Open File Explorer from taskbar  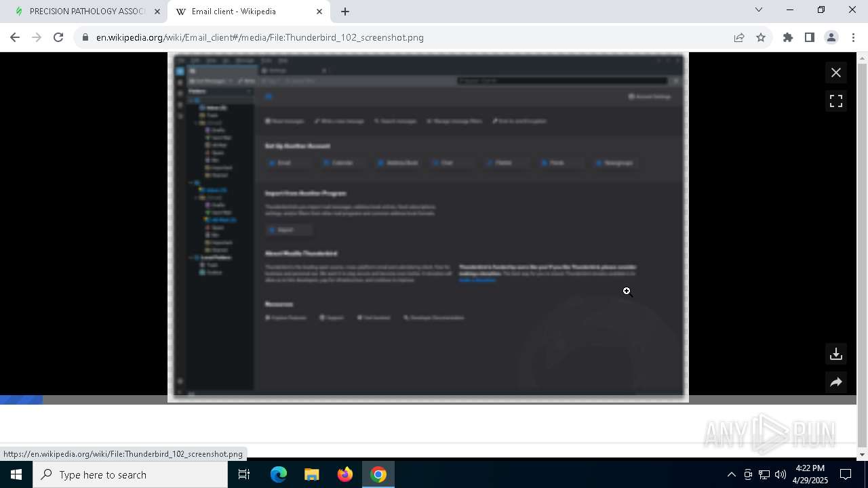tap(311, 474)
